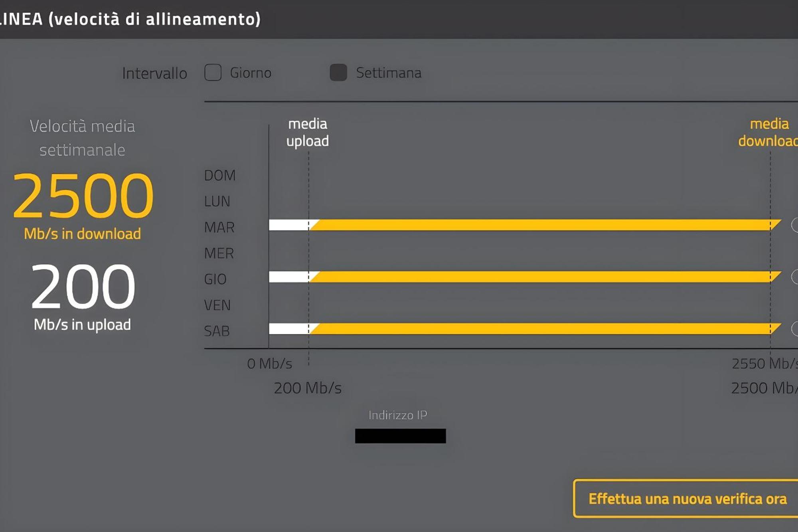
Task: Click the yellow download bar for GIO
Action: (x=545, y=277)
